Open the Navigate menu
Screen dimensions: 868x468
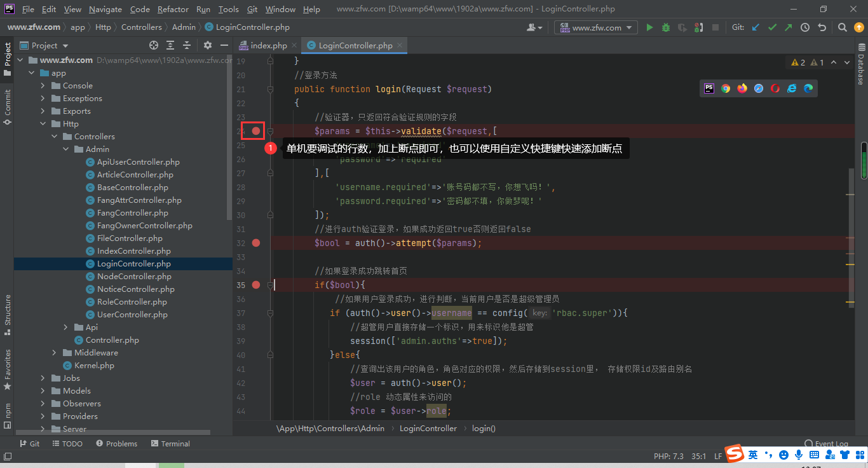point(105,9)
